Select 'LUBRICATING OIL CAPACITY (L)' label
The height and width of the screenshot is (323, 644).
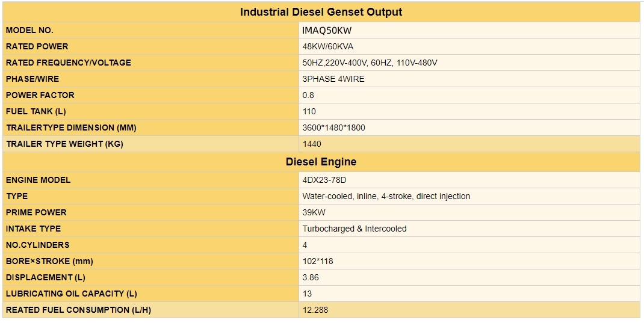click(72, 294)
